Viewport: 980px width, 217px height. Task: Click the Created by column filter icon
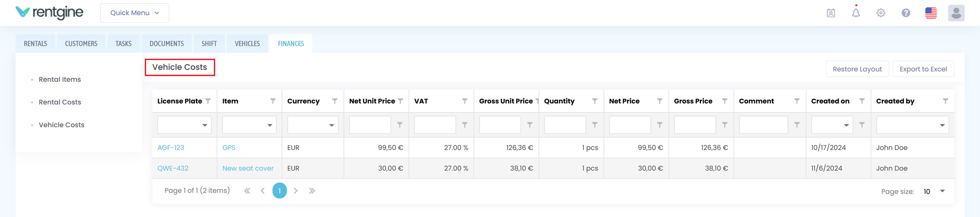coord(945,101)
